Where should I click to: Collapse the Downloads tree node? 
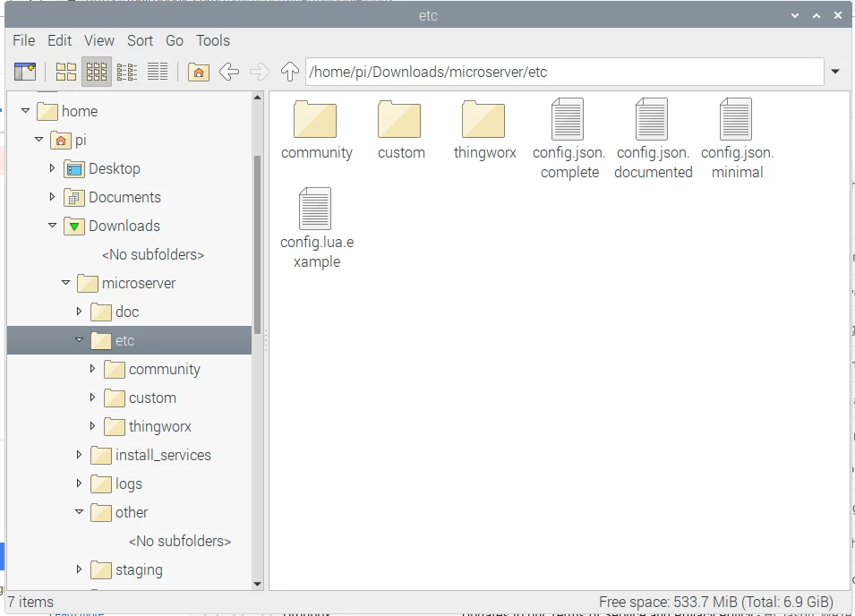52,225
